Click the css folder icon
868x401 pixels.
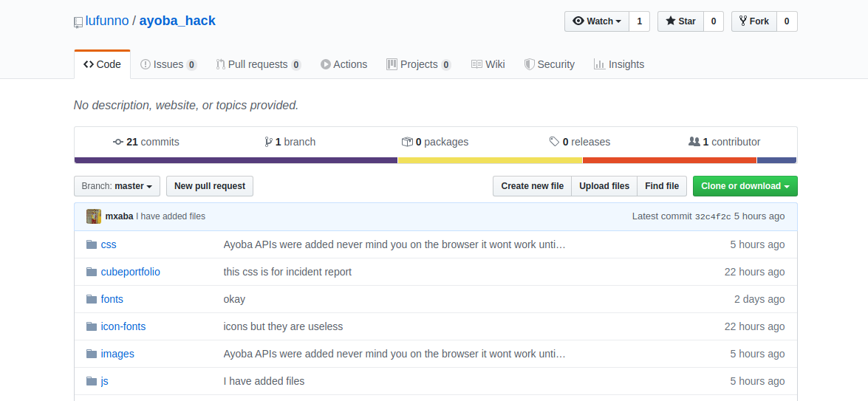click(x=92, y=244)
